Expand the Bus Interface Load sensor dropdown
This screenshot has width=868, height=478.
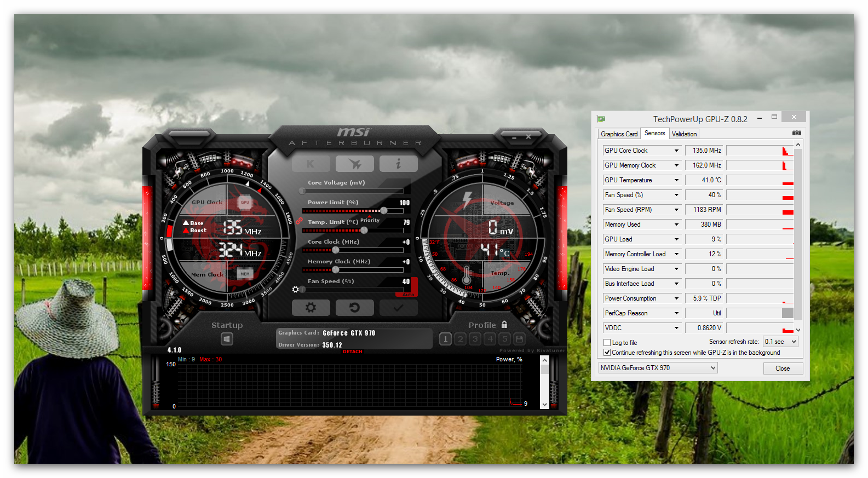click(676, 284)
